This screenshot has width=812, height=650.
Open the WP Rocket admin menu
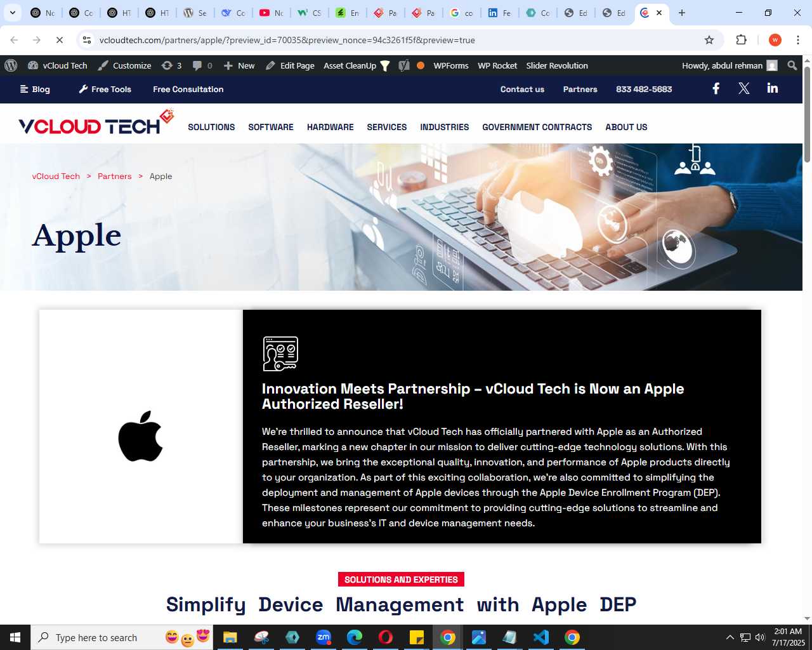tap(497, 65)
